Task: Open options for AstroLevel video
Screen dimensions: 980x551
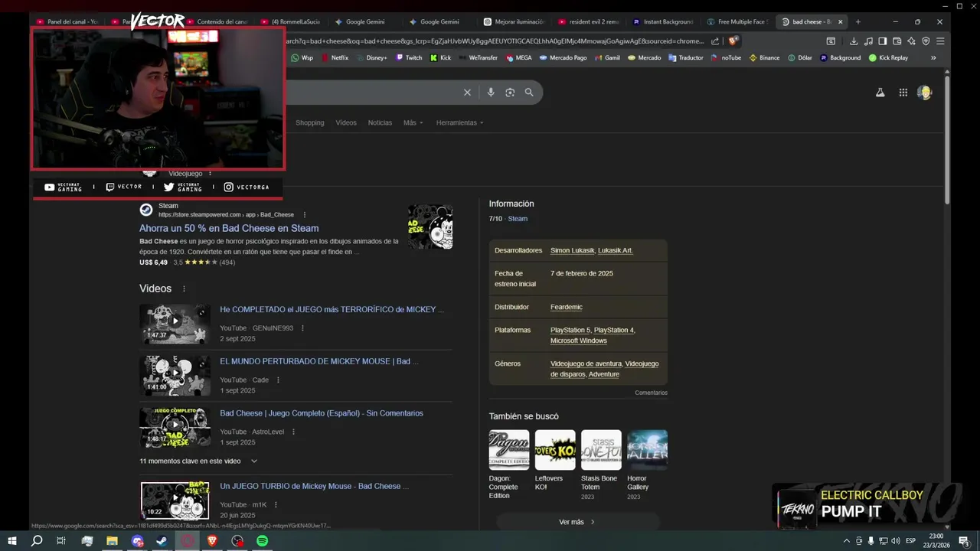Action: coord(293,432)
